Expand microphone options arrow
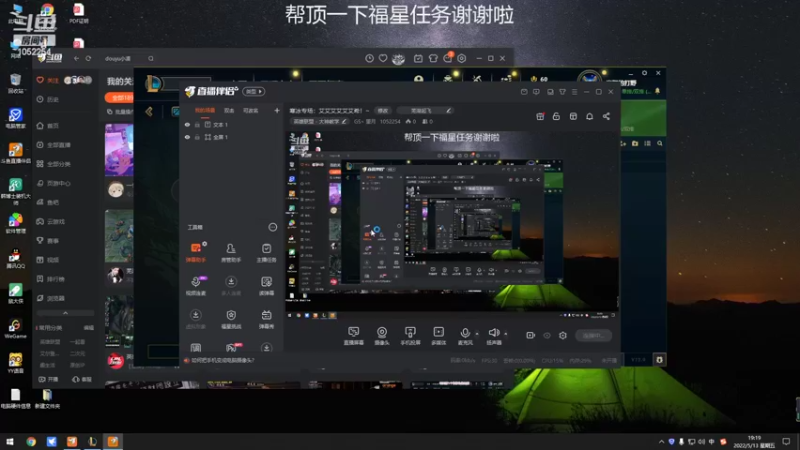The height and width of the screenshot is (450, 800). tap(477, 334)
